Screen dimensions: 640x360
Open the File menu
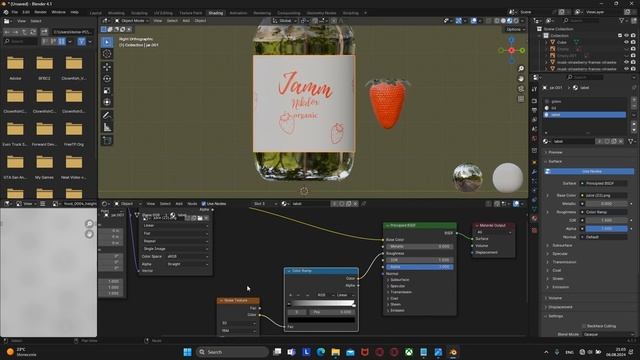(x=15, y=12)
